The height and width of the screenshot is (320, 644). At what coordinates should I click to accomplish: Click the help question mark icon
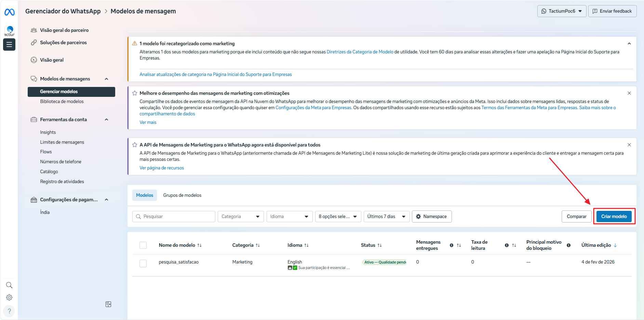9,311
